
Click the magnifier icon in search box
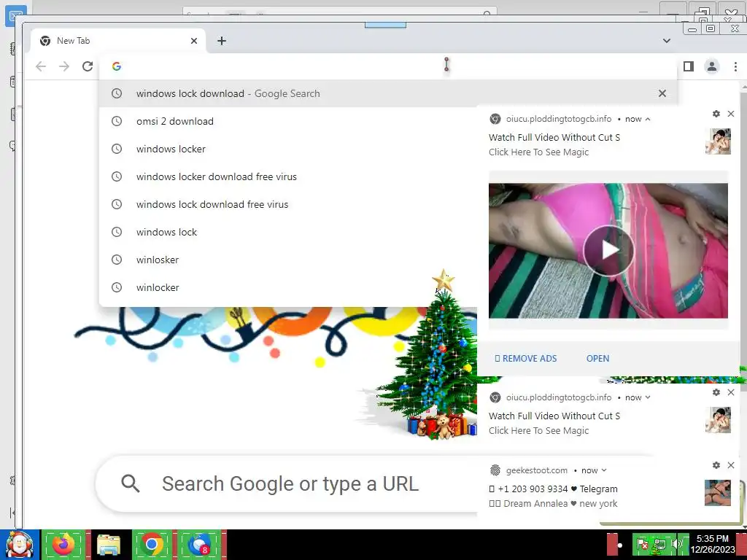click(x=130, y=484)
